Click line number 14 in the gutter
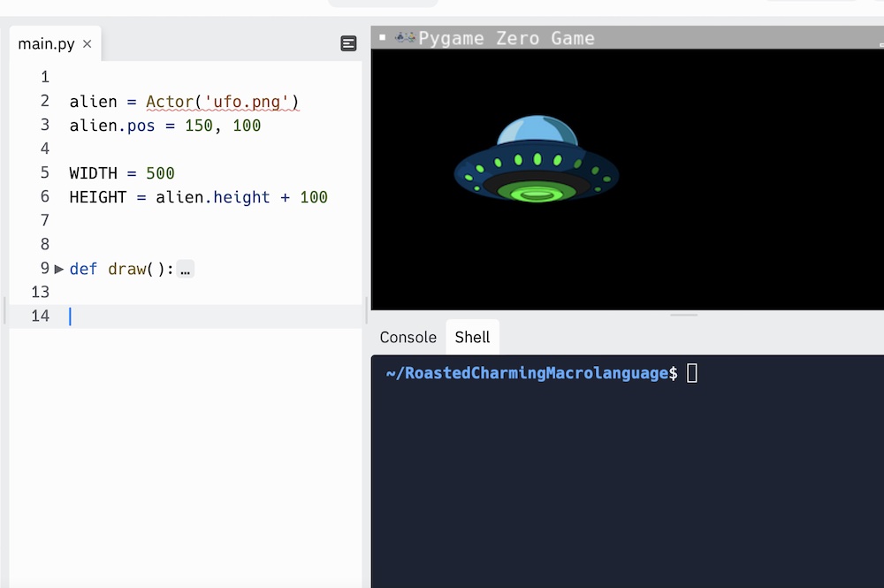This screenshot has width=884, height=588. click(40, 316)
